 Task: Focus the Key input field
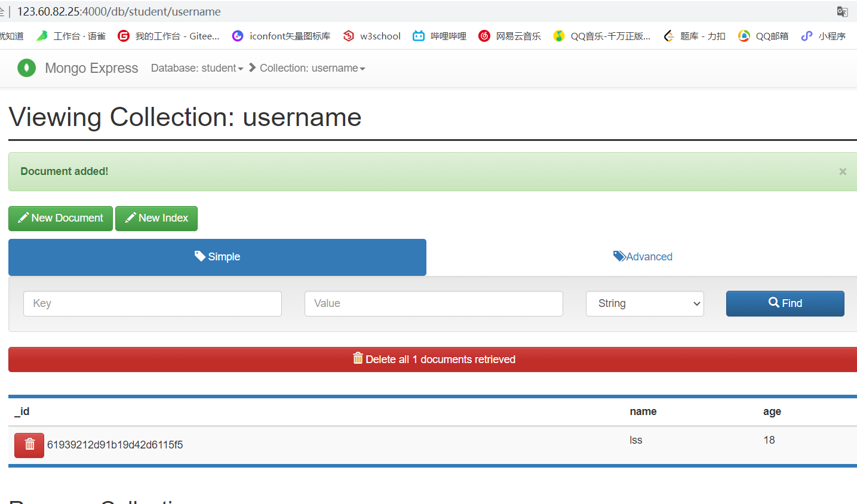point(152,303)
